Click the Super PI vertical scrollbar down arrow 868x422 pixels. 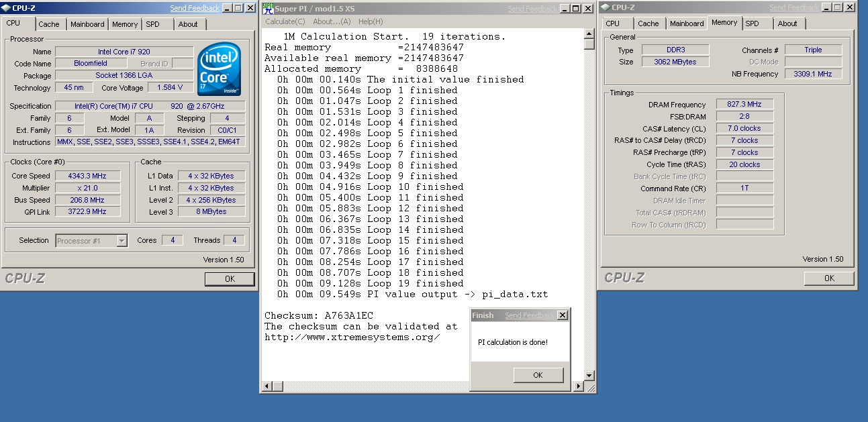click(x=589, y=376)
